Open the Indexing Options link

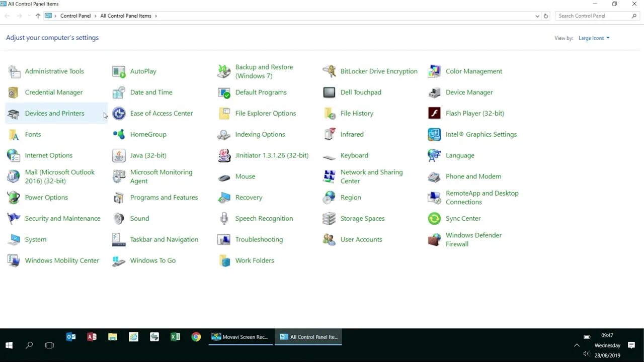pos(260,135)
